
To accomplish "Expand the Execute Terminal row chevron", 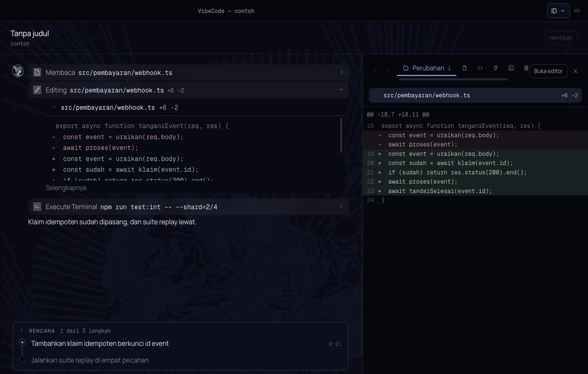I will [341, 206].
